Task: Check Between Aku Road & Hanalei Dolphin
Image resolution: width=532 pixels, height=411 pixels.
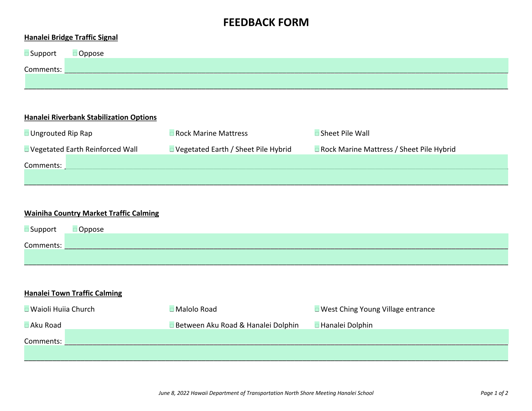Action: [172, 325]
